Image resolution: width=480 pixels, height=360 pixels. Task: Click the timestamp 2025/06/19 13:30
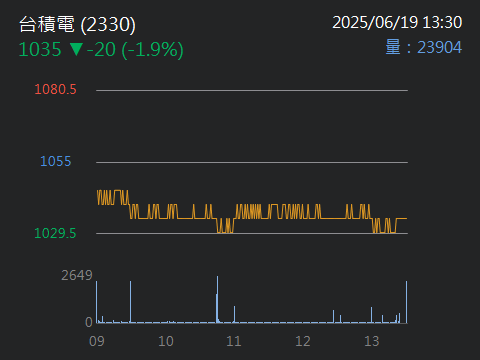(x=397, y=23)
